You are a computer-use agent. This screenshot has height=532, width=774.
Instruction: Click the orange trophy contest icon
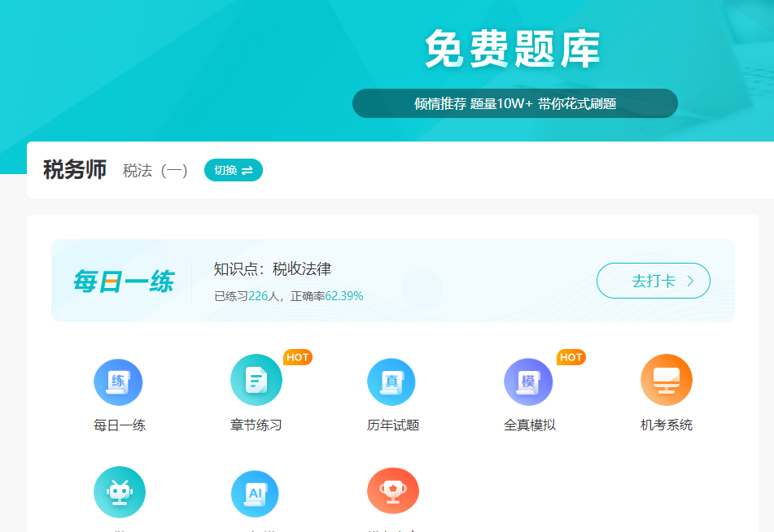point(392,491)
